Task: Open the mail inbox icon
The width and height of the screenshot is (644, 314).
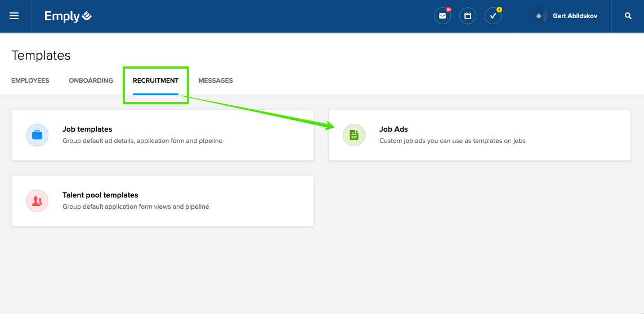Action: 442,16
